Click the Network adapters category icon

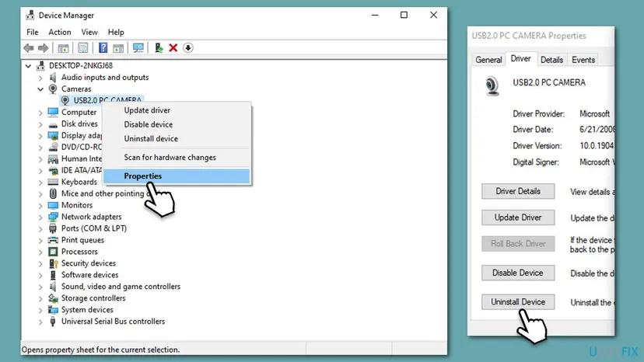tap(53, 217)
